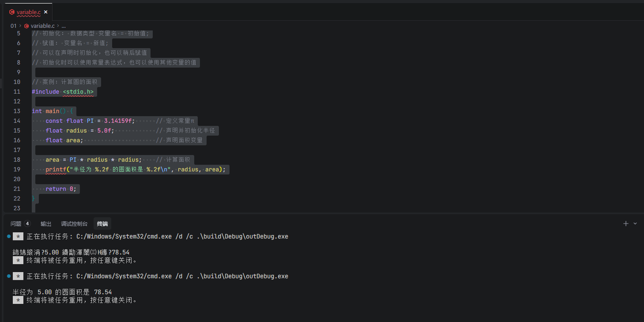Viewport: 644px width, 322px height.
Task: Select the 终端 panel tab
Action: (x=102, y=224)
